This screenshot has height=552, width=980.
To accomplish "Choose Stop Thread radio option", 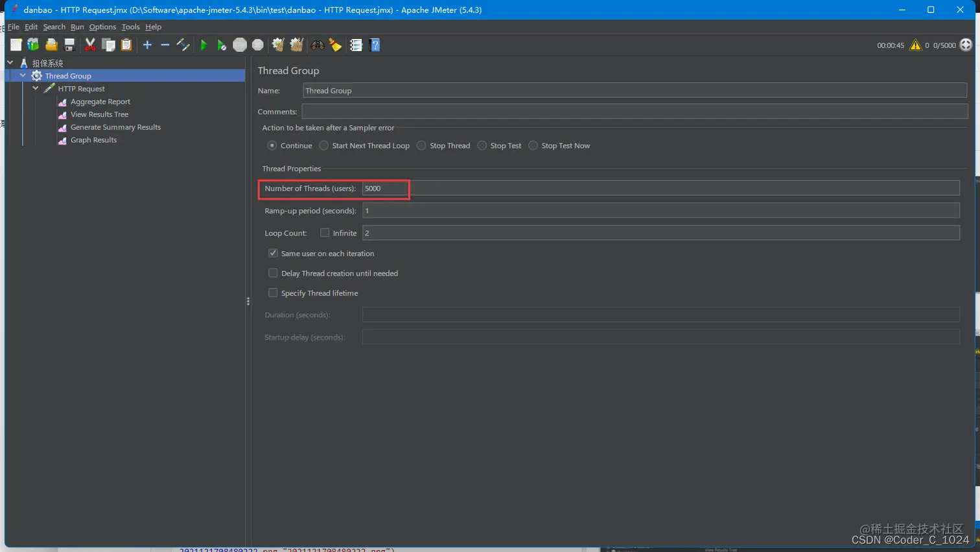I will coord(421,145).
